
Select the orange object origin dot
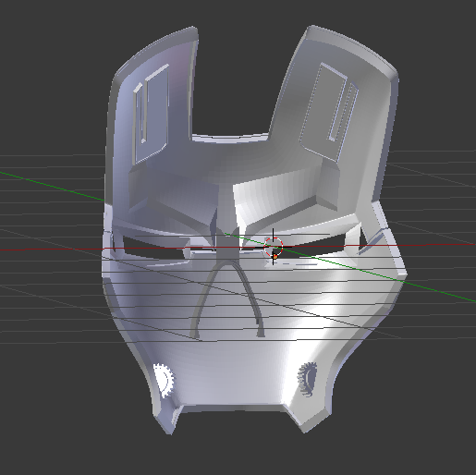[x=275, y=256]
